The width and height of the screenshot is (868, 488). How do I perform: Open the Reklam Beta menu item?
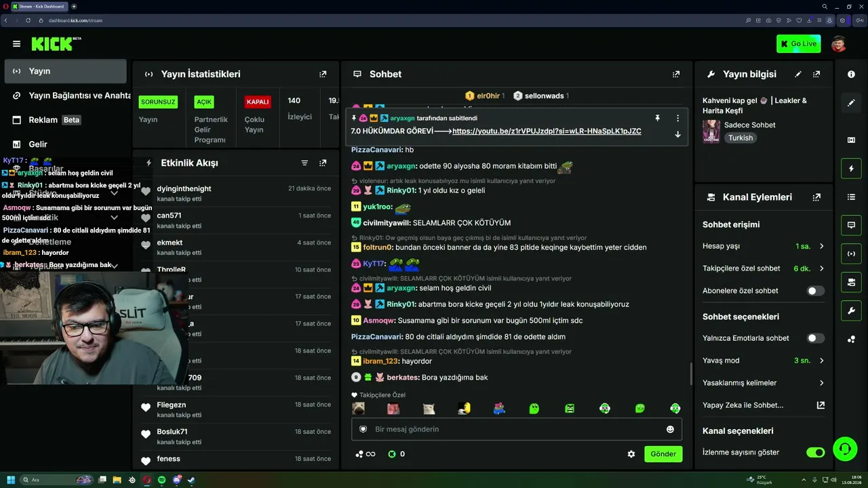tap(65, 120)
